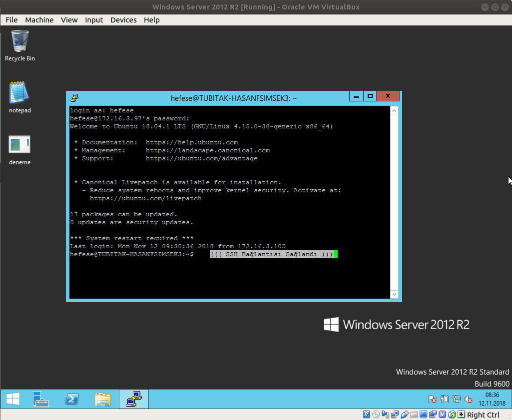Open File Explorer from the taskbar
Screen dimensions: 512x420
pos(103,399)
